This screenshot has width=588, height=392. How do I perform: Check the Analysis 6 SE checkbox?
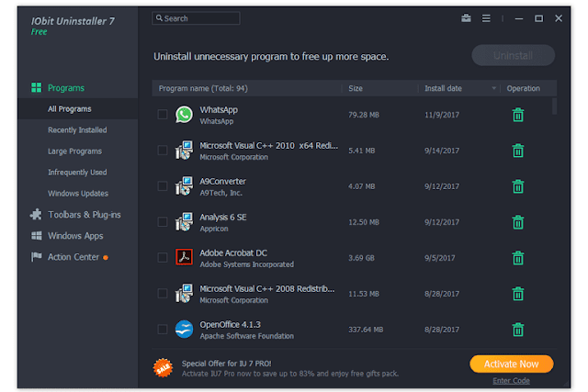click(x=163, y=222)
